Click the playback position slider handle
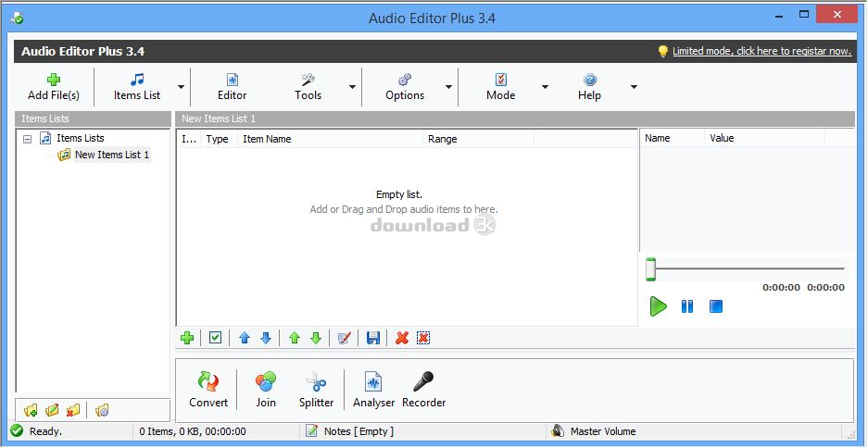Screen dimensions: 868x448 click(651, 269)
